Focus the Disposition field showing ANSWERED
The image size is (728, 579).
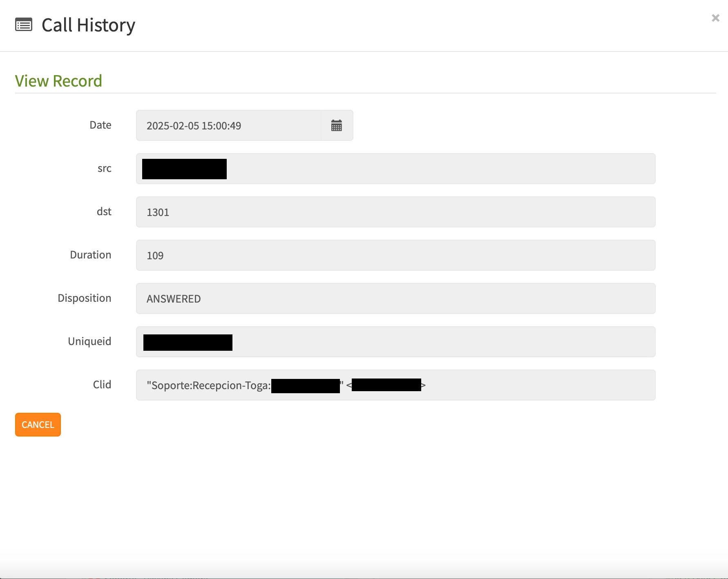pos(395,298)
